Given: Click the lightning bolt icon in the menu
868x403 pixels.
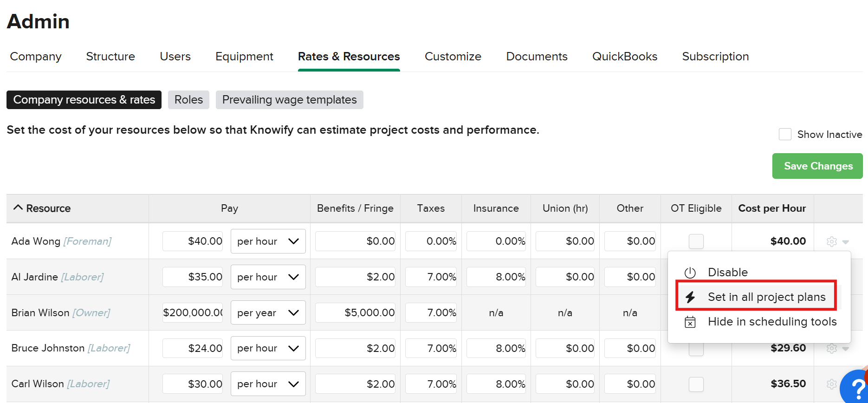Looking at the screenshot, I should [x=690, y=297].
